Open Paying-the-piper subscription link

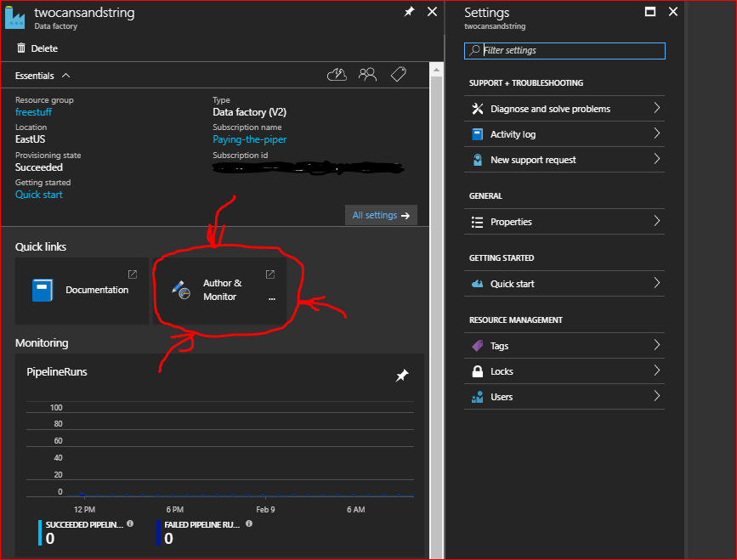tap(250, 139)
